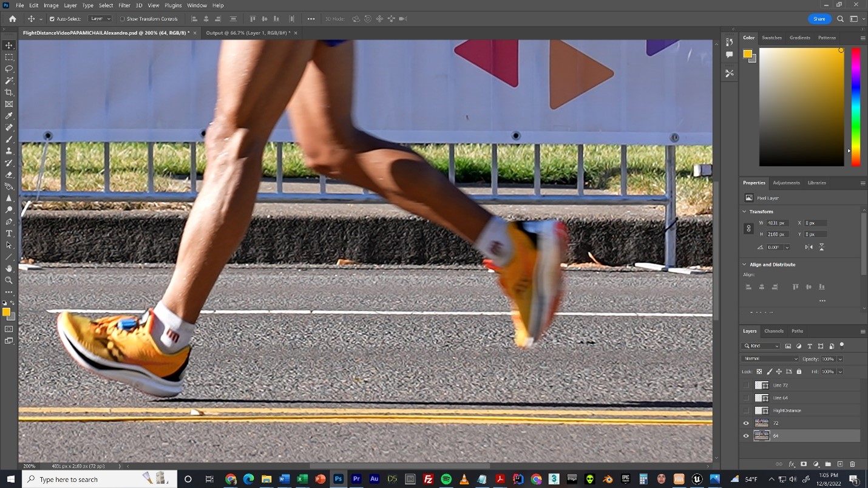Open the Fill slider dropdown

tap(841, 371)
